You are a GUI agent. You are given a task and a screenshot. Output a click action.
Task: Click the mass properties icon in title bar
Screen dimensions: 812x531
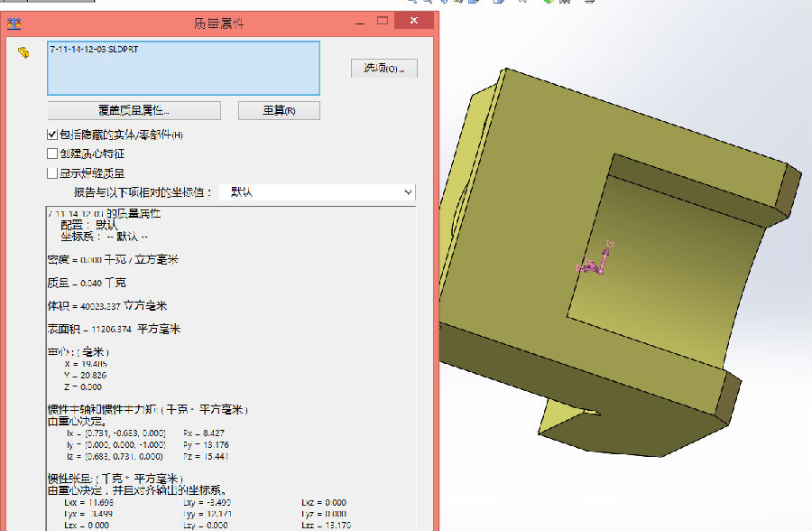pos(14,22)
